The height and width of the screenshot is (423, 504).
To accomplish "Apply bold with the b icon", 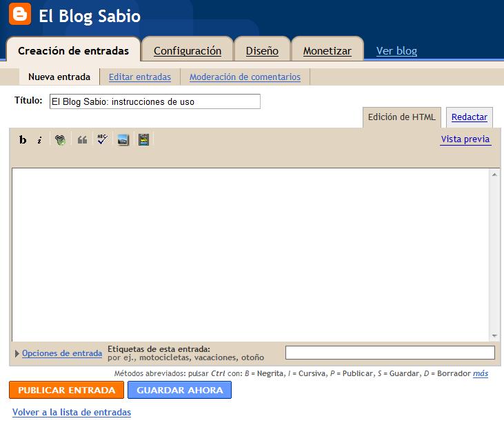I will click(x=23, y=139).
